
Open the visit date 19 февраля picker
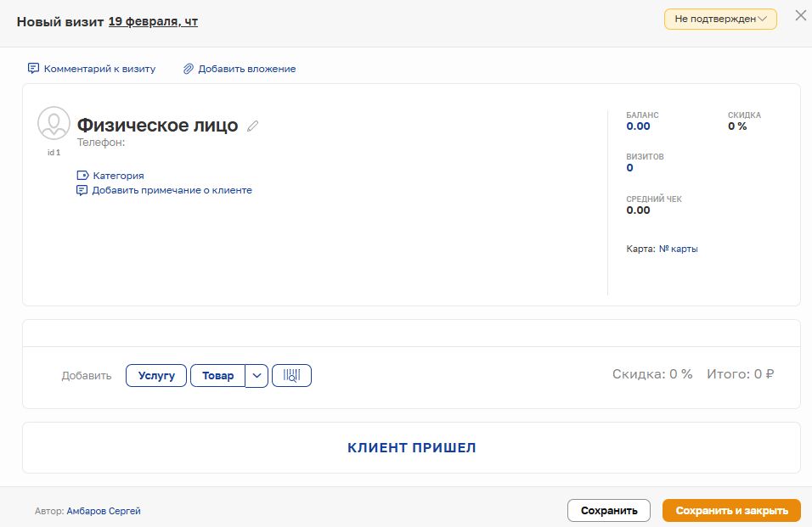[x=153, y=21]
